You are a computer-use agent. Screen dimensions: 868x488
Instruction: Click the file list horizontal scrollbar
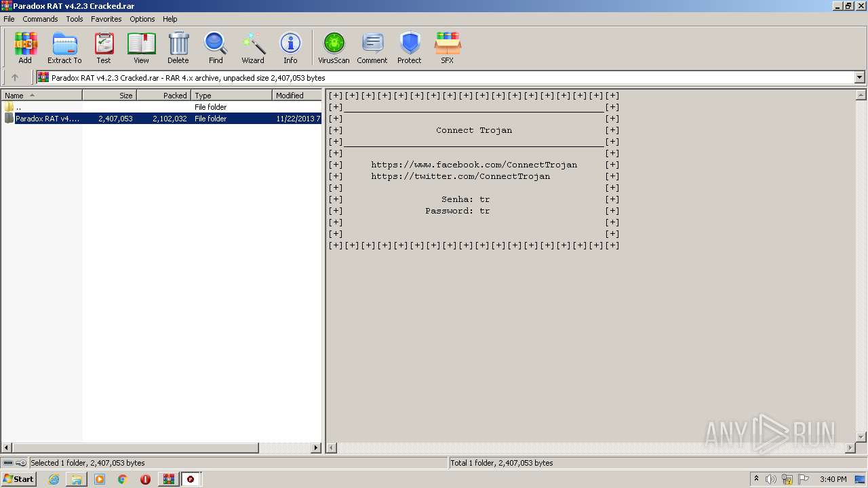click(x=136, y=448)
